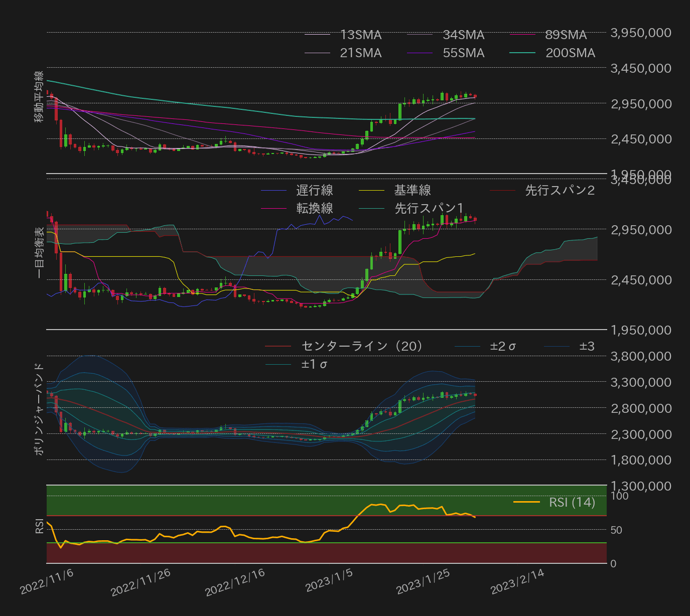Toggle the 200SMA legend line
Screen dimensions: 690x616
coord(570,53)
